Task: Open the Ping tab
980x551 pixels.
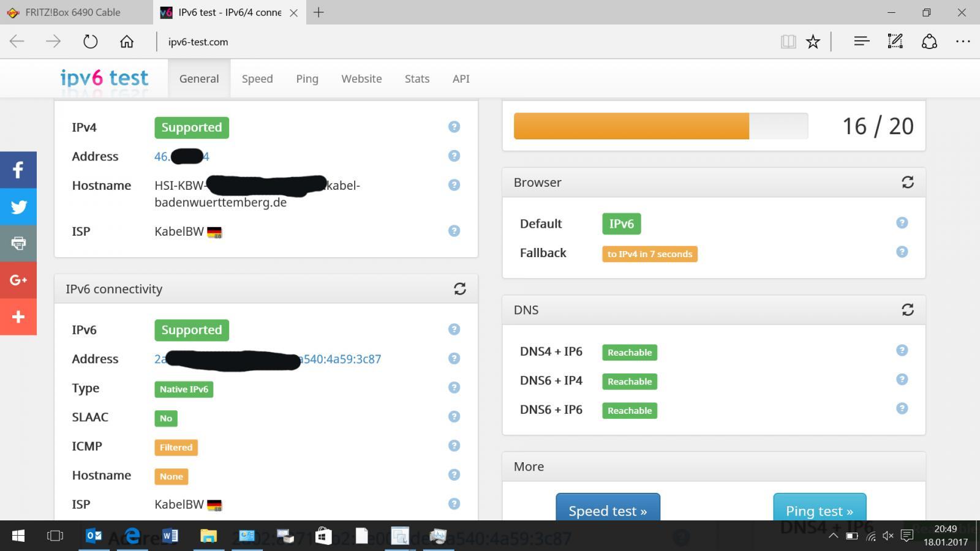Action: (307, 78)
